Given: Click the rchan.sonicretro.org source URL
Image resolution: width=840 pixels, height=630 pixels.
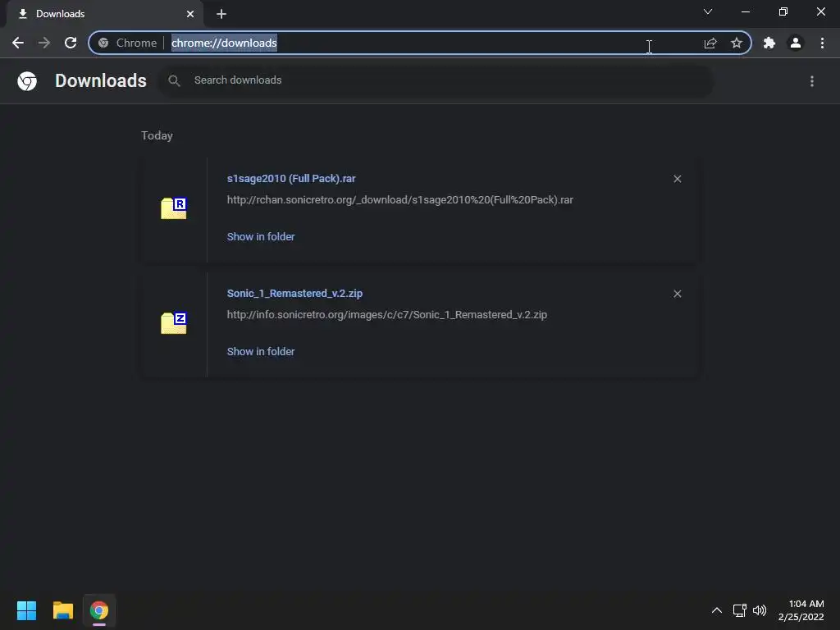Looking at the screenshot, I should [x=399, y=200].
